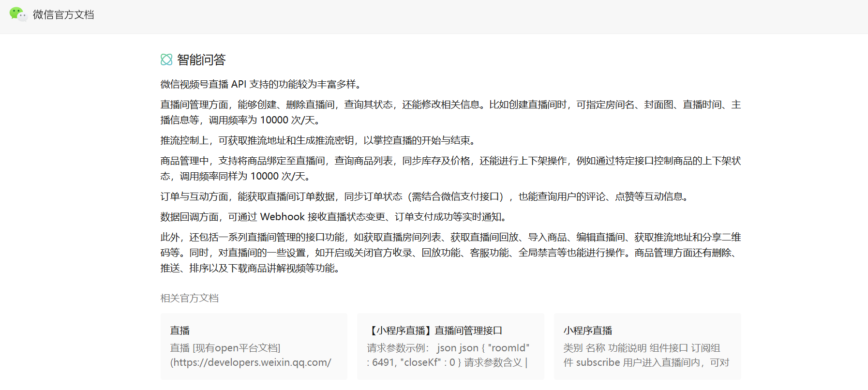Click the 智能问答 AI assistant icon
This screenshot has height=390, width=868.
166,60
